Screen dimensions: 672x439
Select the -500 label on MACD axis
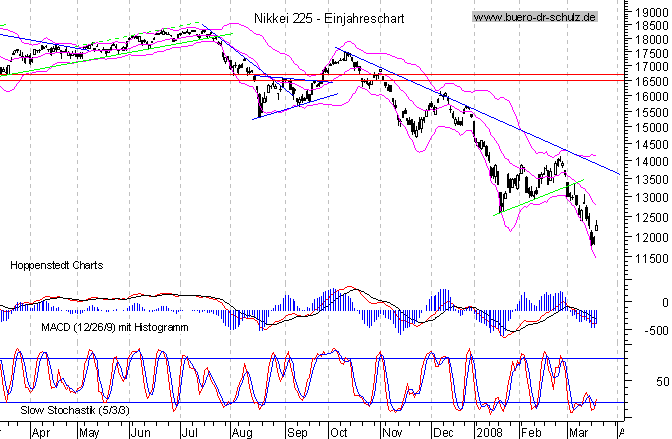[656, 331]
